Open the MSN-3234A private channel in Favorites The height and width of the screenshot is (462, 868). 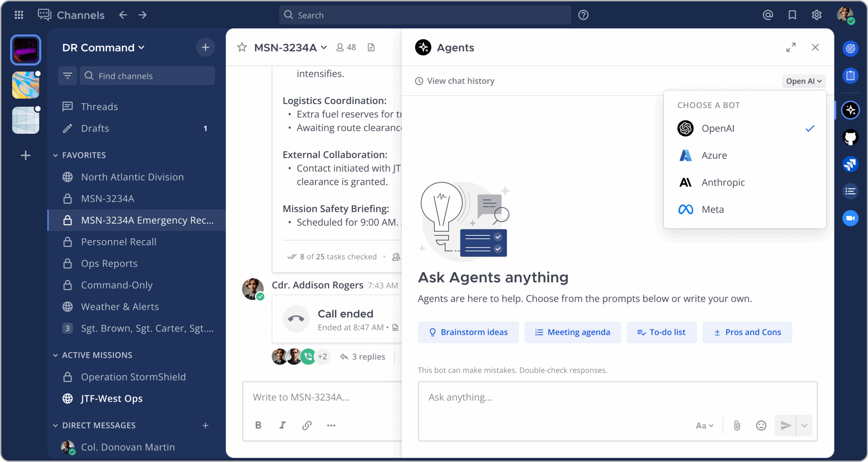pos(136,198)
